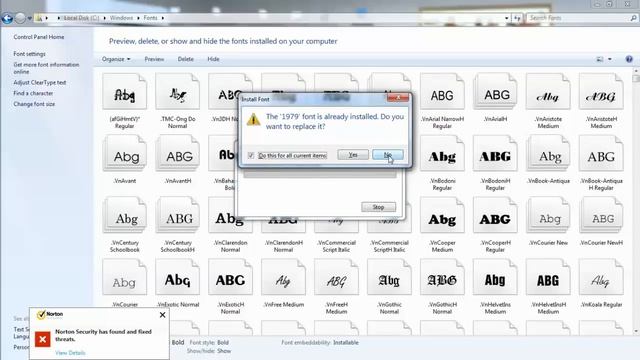Screen dimensions: 640x360
Task: Select the .VnGothic Normal font icon
Action: (389, 277)
